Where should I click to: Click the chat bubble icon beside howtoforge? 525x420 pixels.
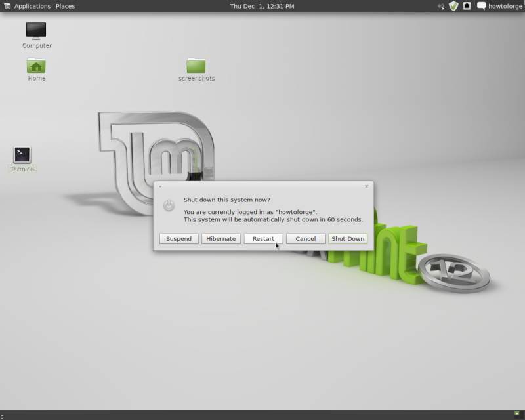481,6
